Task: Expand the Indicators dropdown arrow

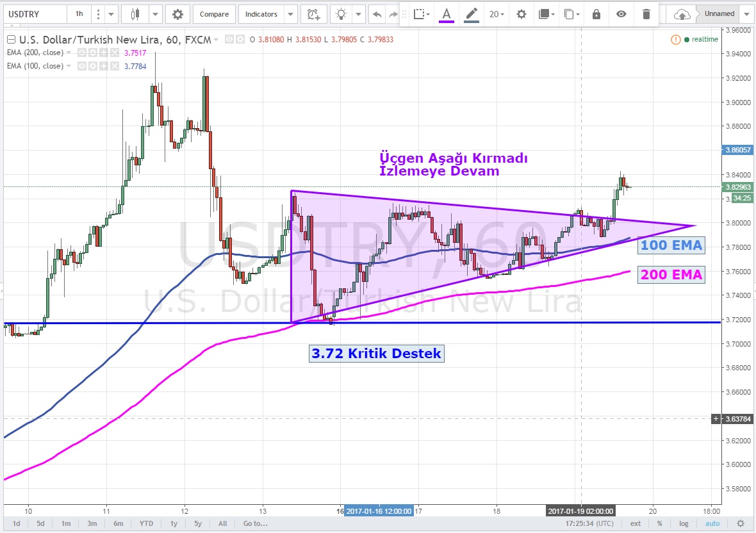Action: point(290,14)
